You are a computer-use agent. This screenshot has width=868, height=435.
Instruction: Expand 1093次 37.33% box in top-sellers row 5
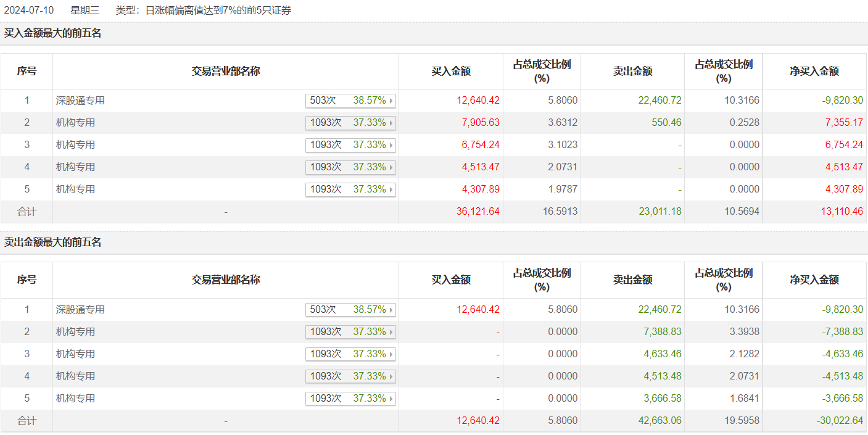pos(350,399)
